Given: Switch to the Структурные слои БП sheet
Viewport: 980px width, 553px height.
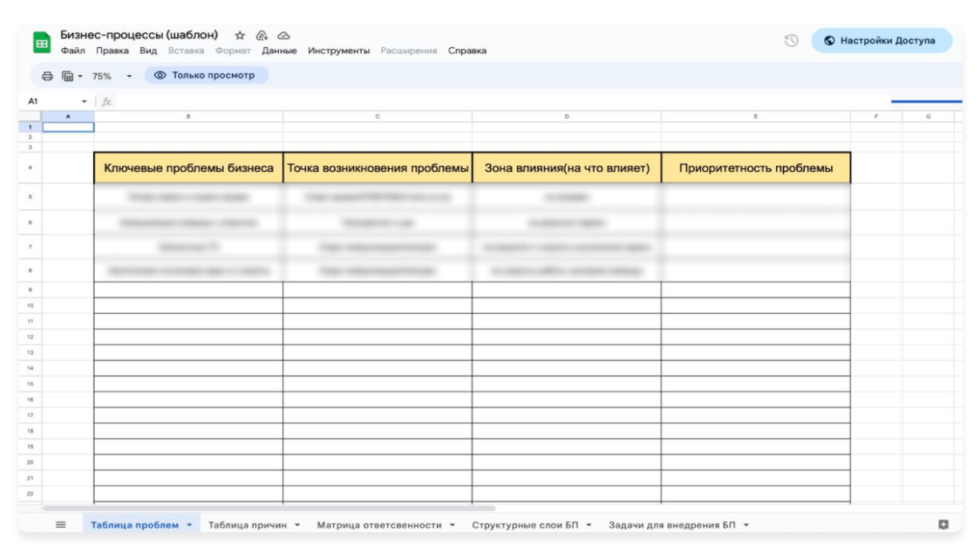Looking at the screenshot, I should (525, 525).
